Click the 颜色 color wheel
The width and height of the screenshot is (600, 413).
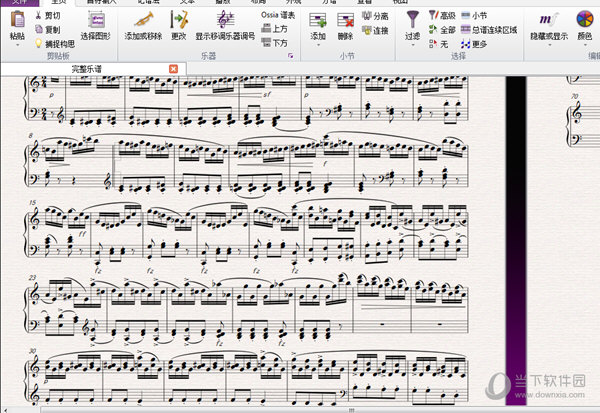584,19
